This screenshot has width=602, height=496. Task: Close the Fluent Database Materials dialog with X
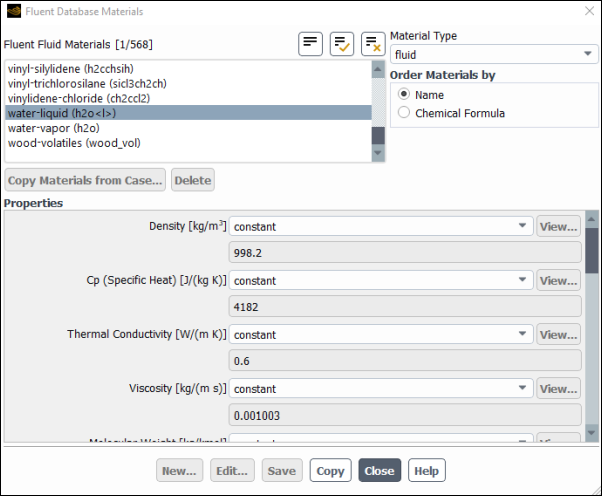589,11
